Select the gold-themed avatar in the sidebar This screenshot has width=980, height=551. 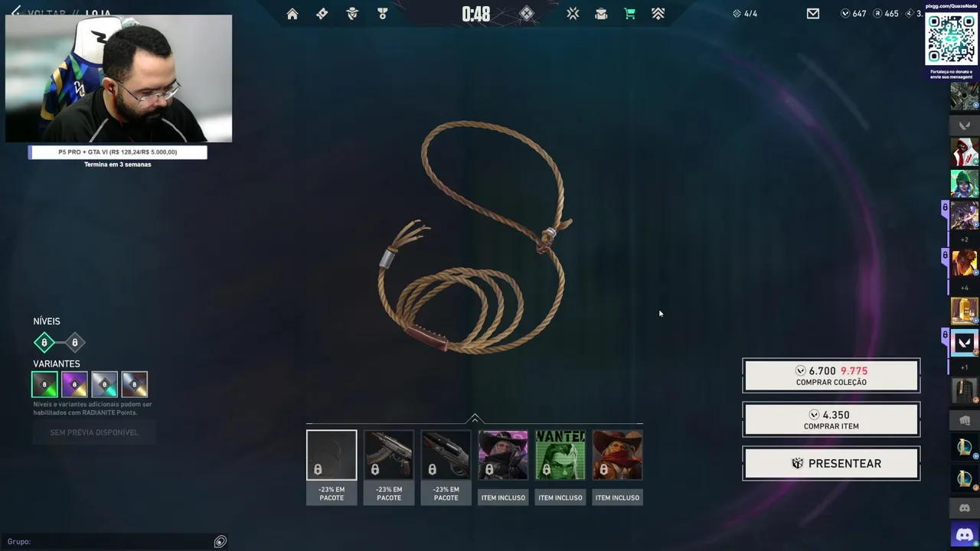tap(965, 311)
